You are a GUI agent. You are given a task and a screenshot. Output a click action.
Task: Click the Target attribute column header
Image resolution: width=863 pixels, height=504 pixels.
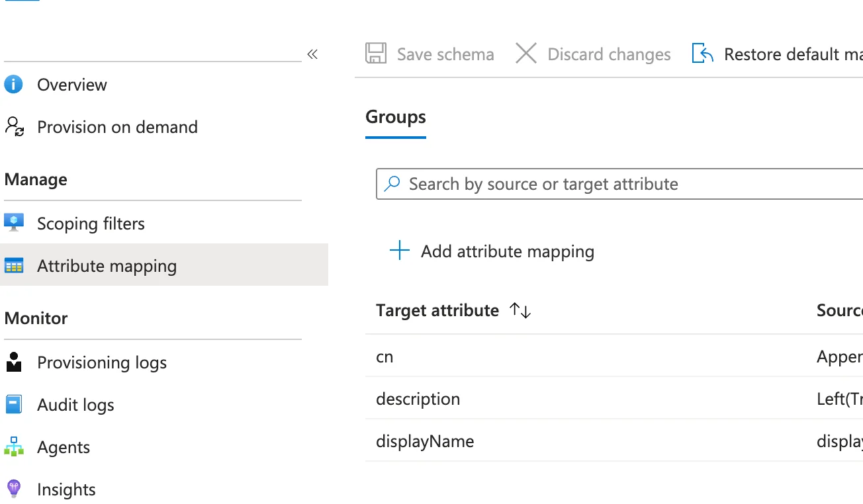[437, 310]
